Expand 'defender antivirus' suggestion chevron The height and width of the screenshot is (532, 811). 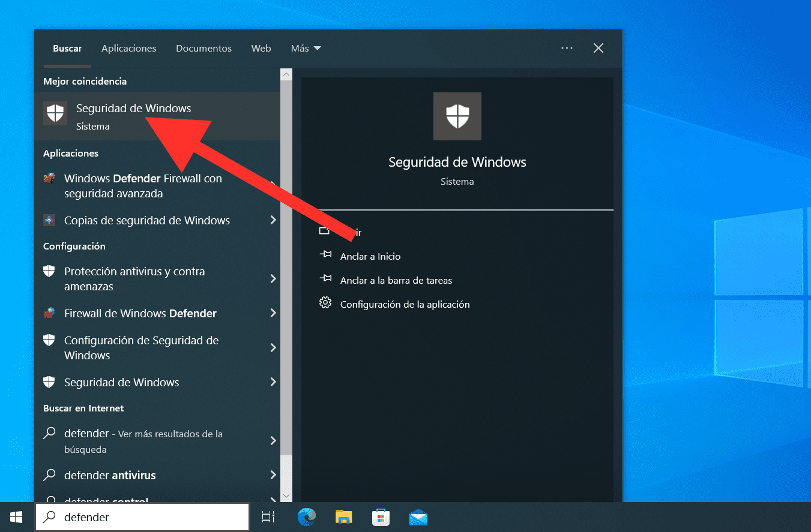[x=273, y=475]
